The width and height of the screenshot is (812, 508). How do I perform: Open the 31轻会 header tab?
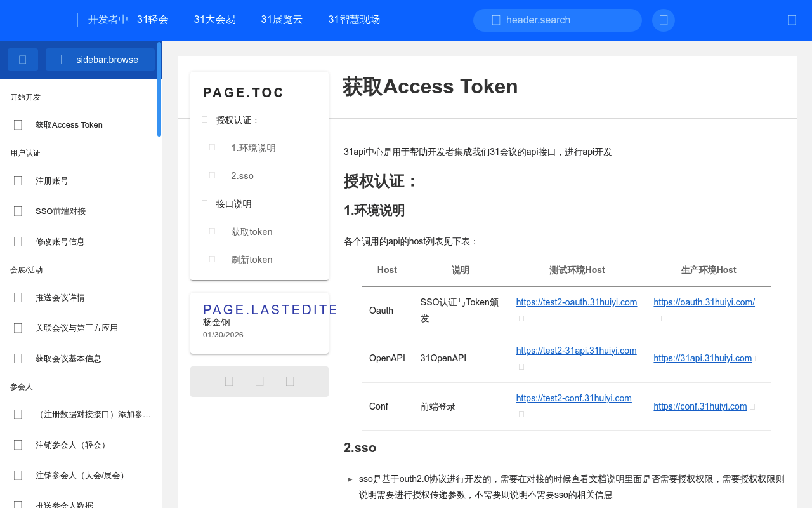click(153, 20)
